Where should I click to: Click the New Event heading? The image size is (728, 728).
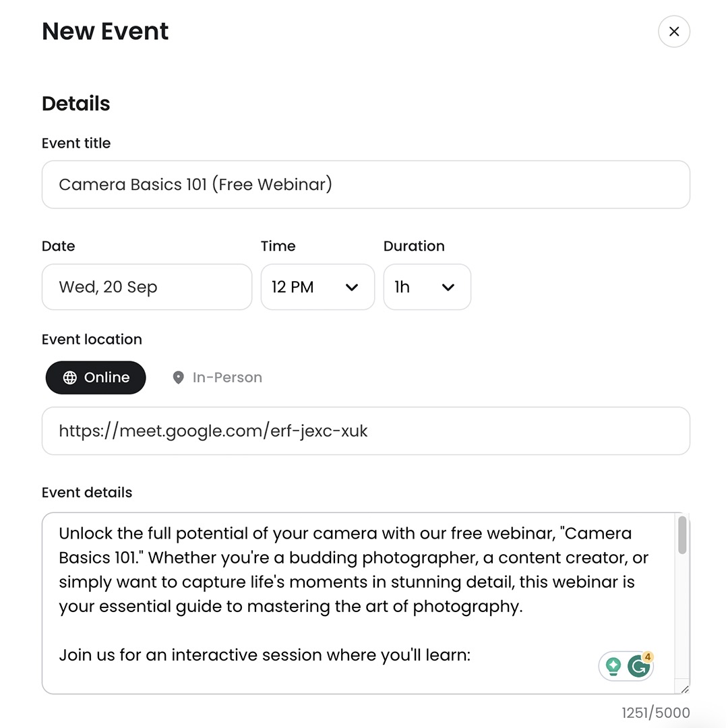(x=105, y=31)
